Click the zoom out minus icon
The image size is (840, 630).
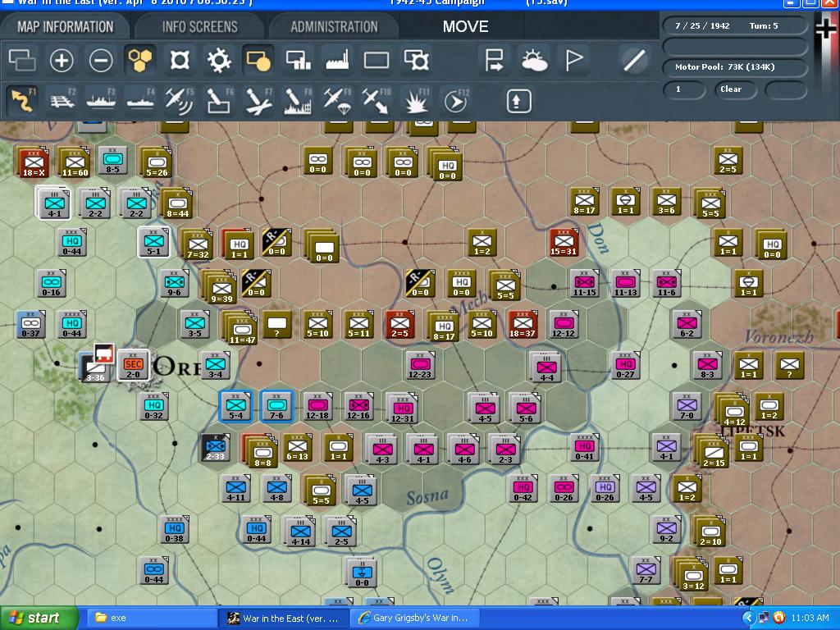point(101,60)
